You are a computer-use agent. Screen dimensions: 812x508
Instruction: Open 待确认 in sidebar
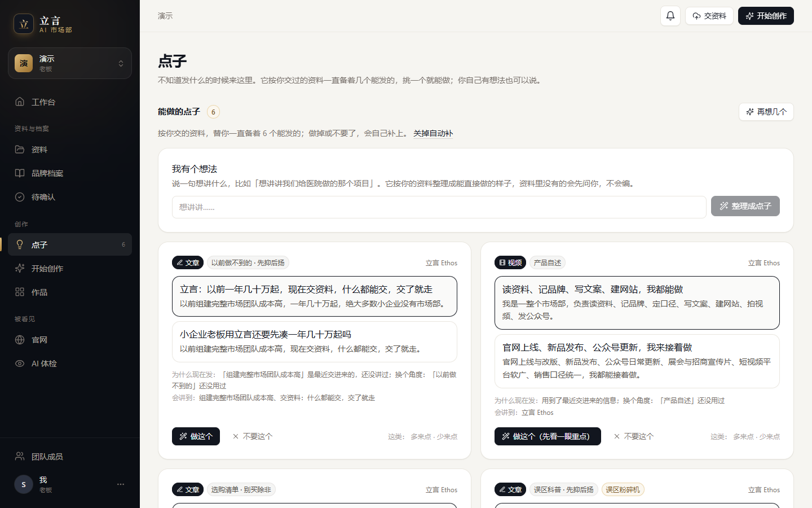click(x=70, y=197)
